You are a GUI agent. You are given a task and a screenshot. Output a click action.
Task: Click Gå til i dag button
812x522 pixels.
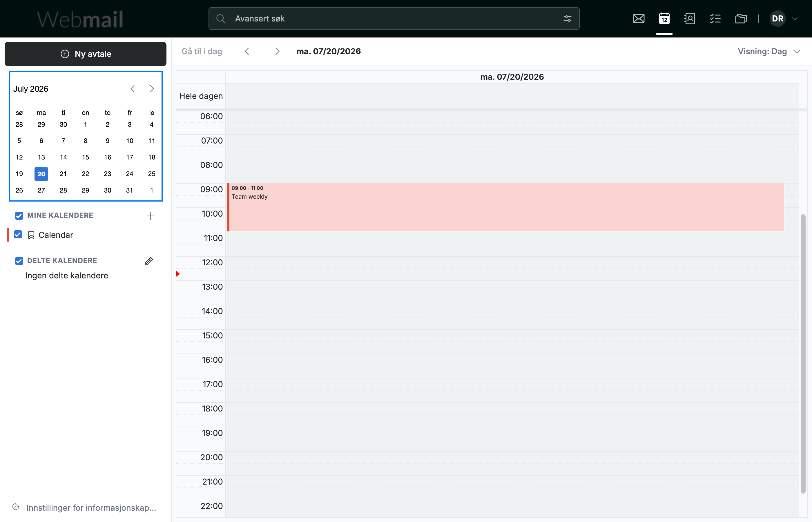pyautogui.click(x=202, y=52)
